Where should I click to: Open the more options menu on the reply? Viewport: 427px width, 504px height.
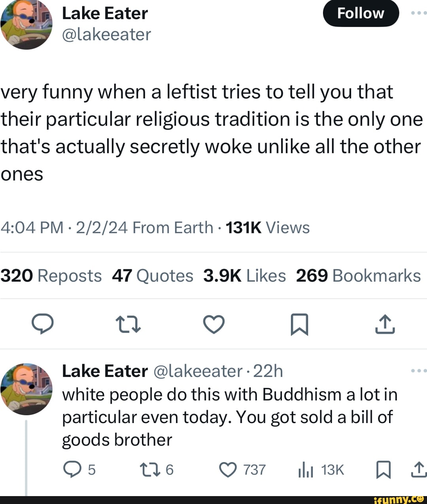point(420,370)
